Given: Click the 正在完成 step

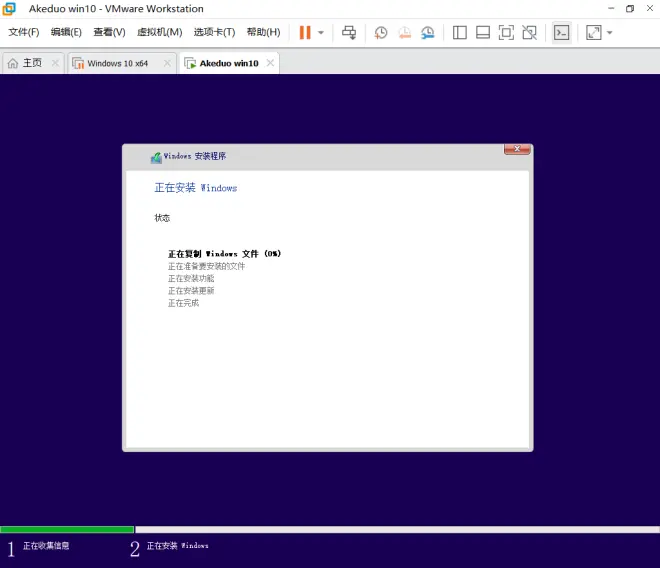Looking at the screenshot, I should (184, 303).
